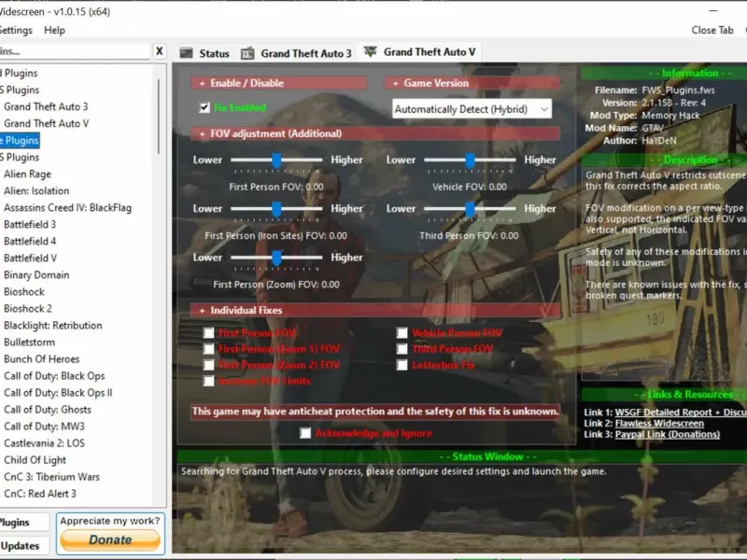Select Assassins Creed IV: BlackFlag plugin
This screenshot has height=560, width=747.
tap(67, 207)
